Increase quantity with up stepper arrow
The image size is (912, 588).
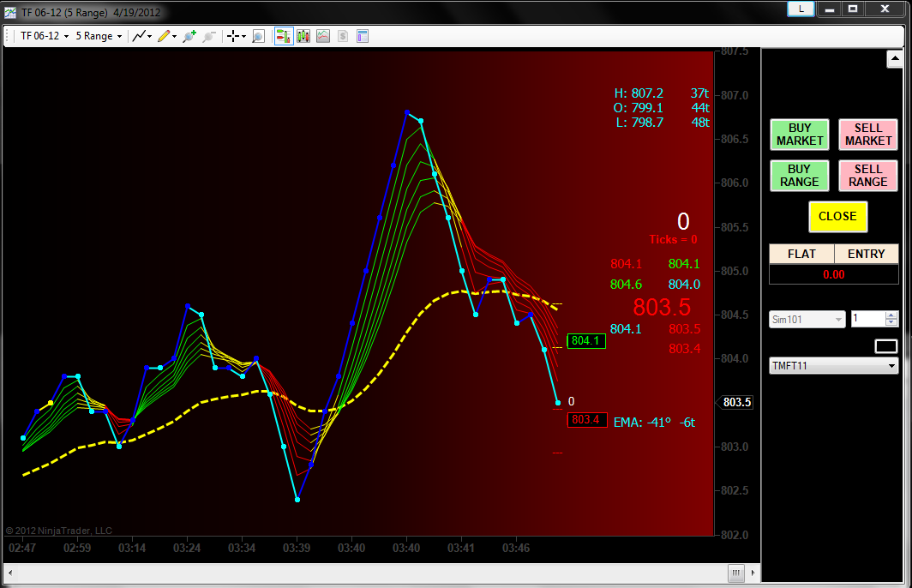point(891,315)
